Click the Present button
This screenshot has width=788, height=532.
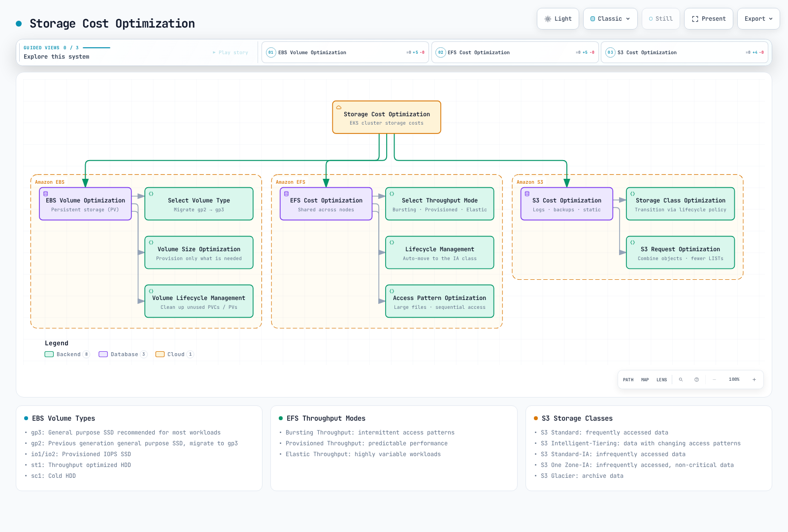709,19
